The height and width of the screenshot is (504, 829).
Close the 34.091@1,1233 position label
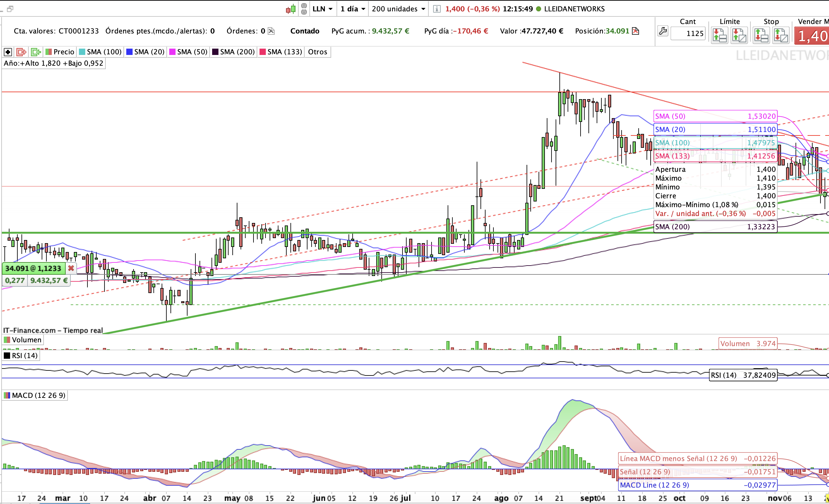[x=71, y=268]
